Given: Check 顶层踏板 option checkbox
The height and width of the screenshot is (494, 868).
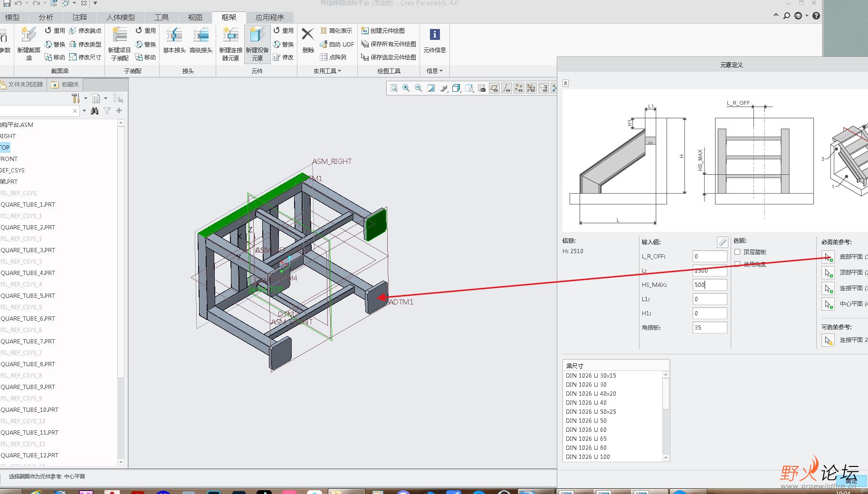Looking at the screenshot, I should [x=737, y=252].
